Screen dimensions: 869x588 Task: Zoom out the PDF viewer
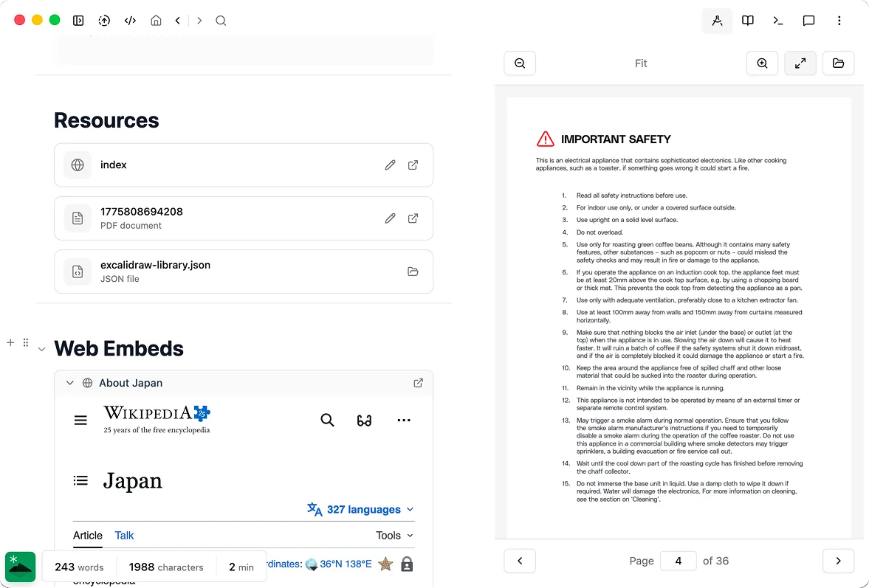[x=520, y=63]
